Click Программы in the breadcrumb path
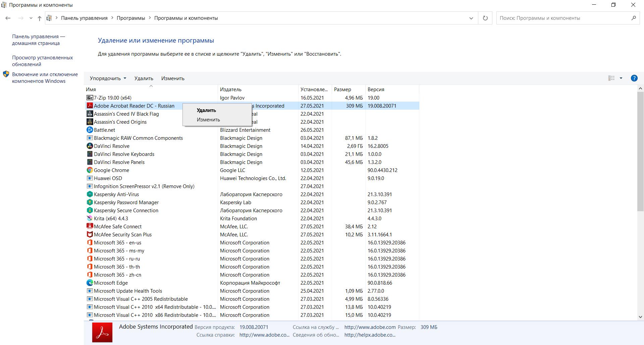Image resolution: width=644 pixels, height=345 pixels. (x=131, y=18)
